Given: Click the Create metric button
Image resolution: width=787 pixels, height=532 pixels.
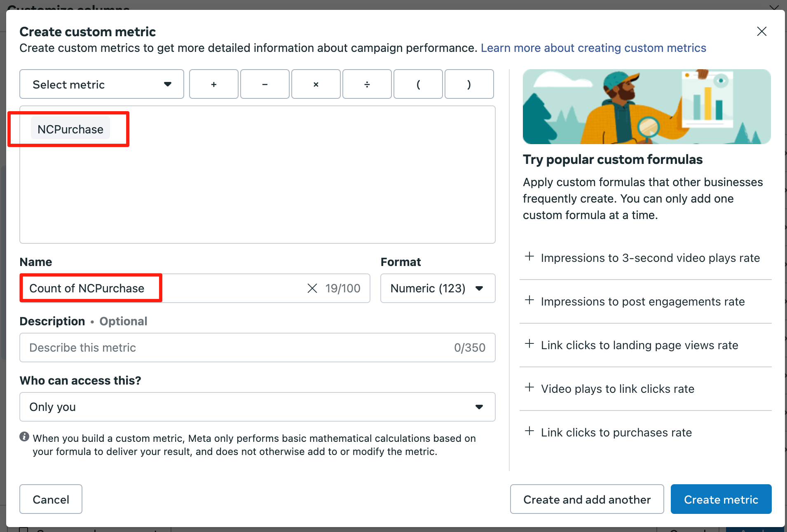Looking at the screenshot, I should [x=721, y=499].
